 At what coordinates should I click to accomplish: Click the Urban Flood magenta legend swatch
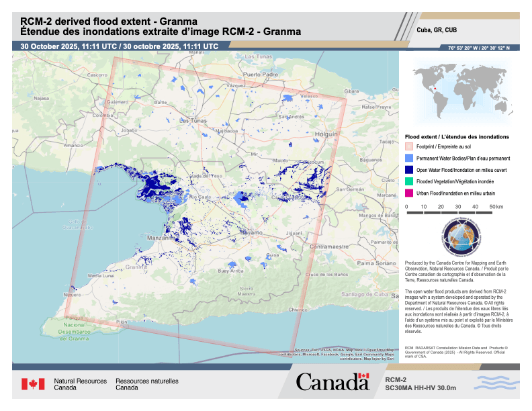[409, 194]
